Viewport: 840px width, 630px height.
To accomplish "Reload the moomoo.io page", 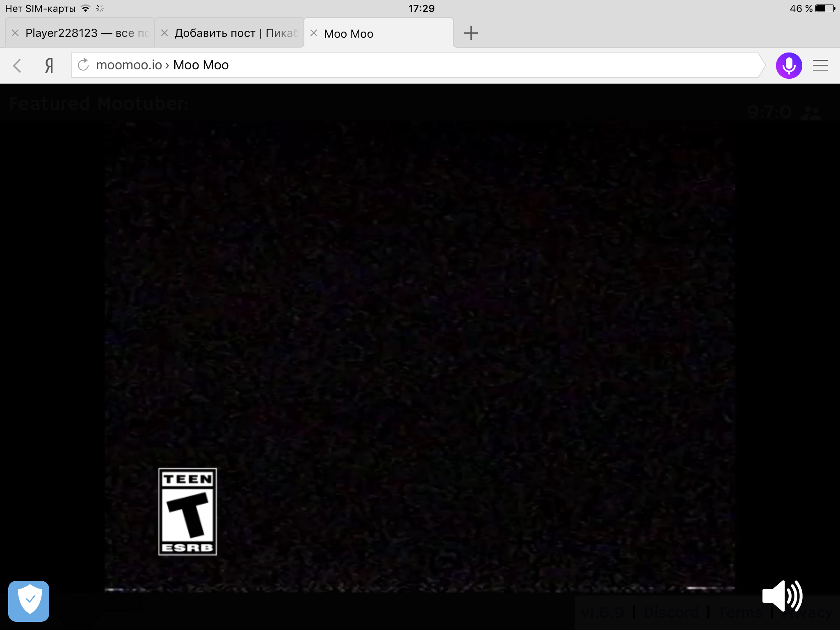I will point(83,65).
